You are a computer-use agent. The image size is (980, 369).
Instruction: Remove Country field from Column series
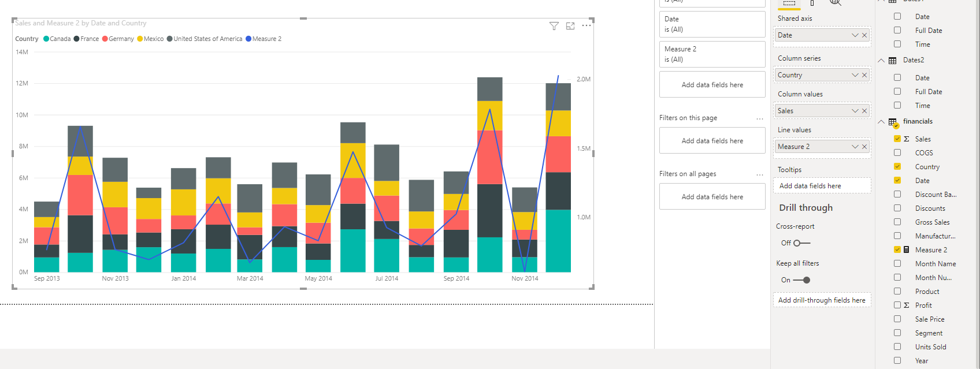pyautogui.click(x=864, y=75)
